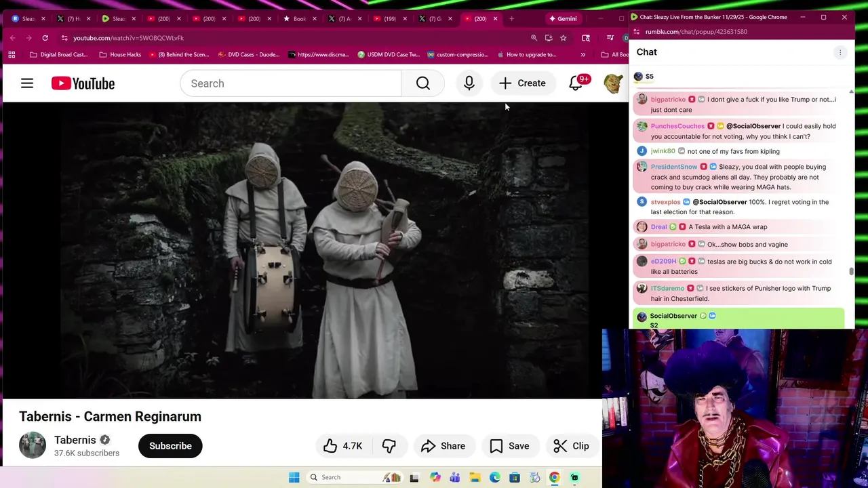This screenshot has width=868, height=488.
Task: Reload the YouTube page in Chrome
Action: tap(45, 38)
